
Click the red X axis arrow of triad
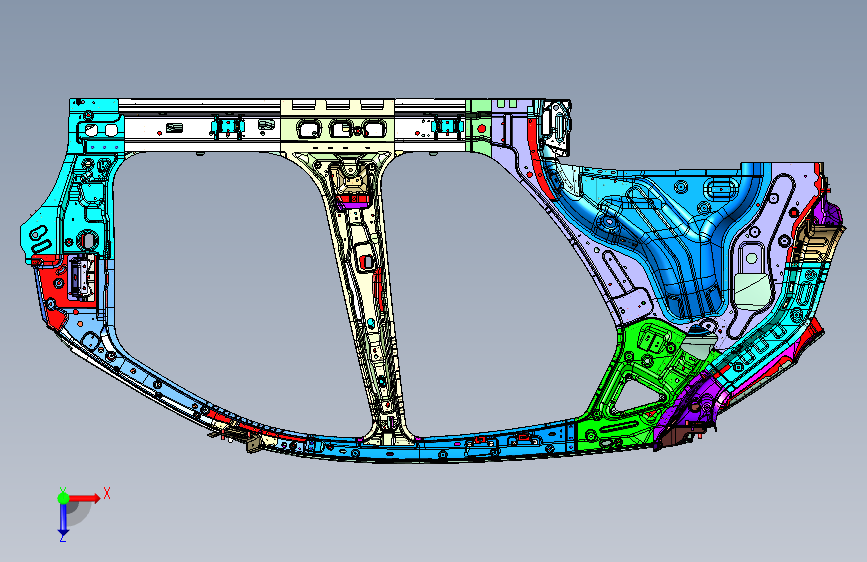pos(85,498)
